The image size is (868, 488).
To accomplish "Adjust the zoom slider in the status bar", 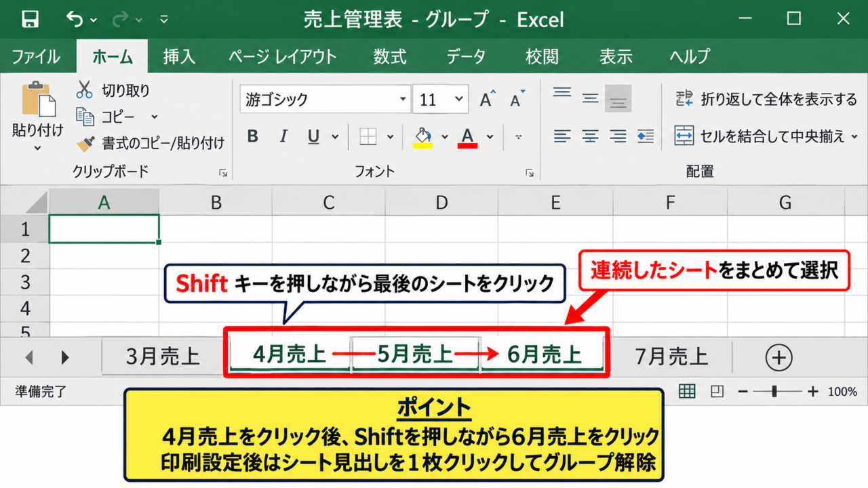I will click(x=774, y=391).
